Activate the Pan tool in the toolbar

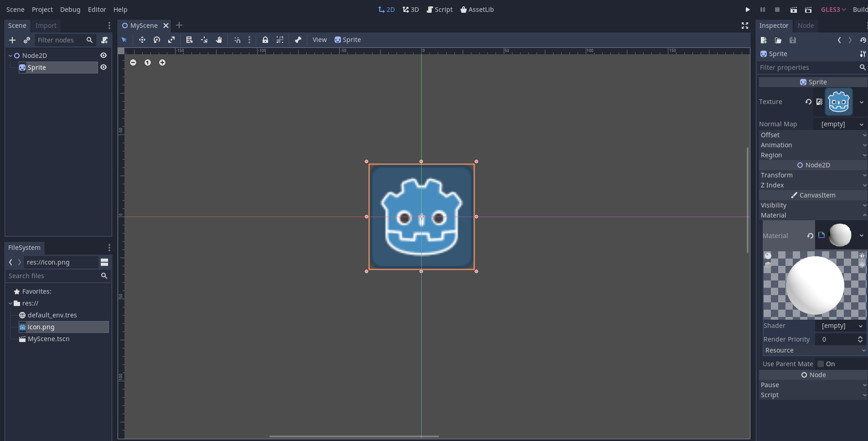[219, 40]
